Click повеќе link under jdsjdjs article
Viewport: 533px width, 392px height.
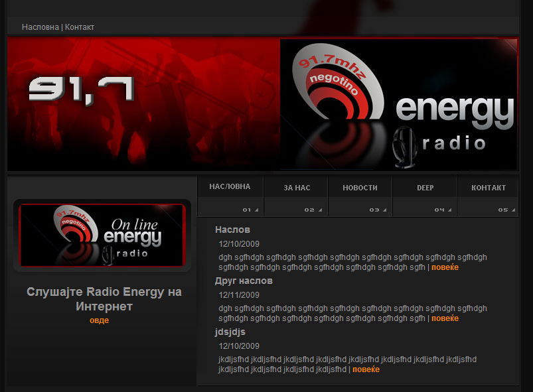tap(366, 369)
